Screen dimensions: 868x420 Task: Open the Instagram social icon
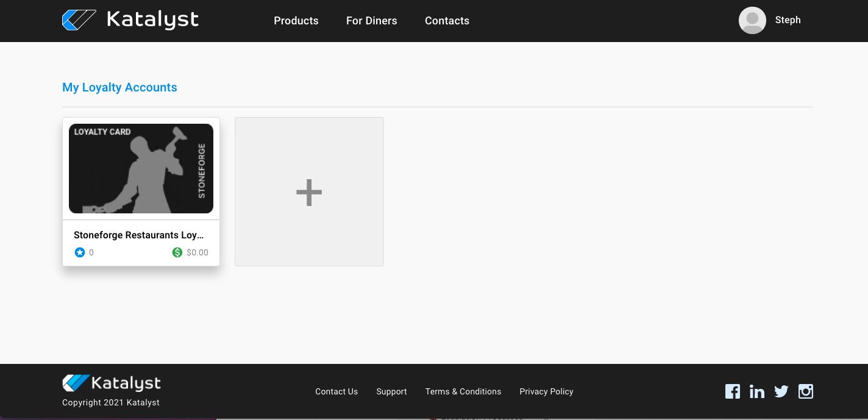(x=806, y=391)
